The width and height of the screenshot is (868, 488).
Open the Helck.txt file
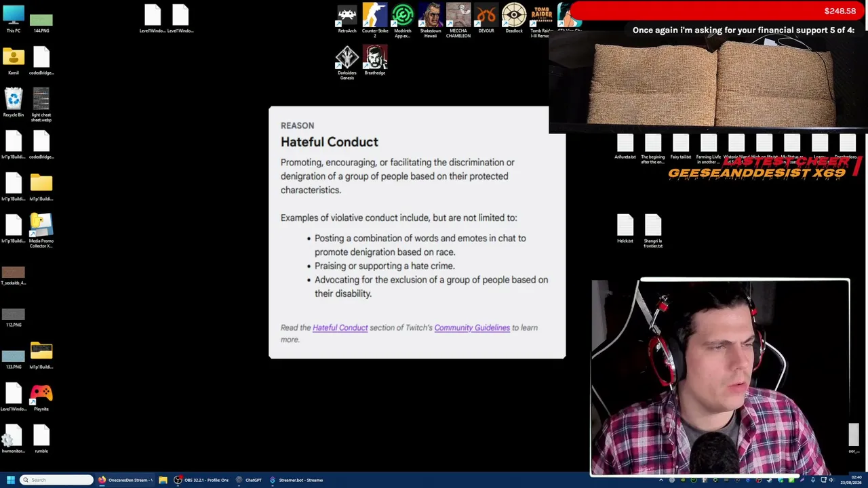pos(625,228)
